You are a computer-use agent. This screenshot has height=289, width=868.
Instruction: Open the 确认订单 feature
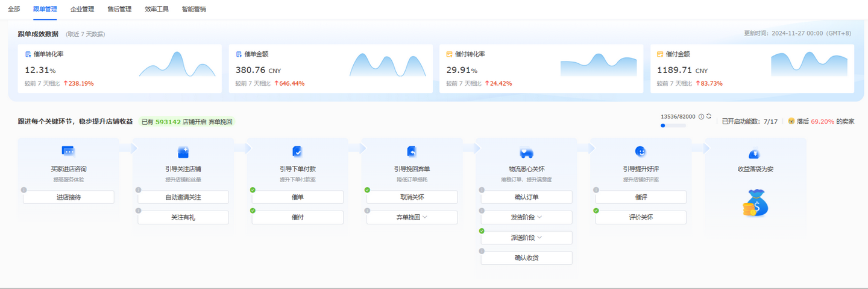tap(527, 197)
